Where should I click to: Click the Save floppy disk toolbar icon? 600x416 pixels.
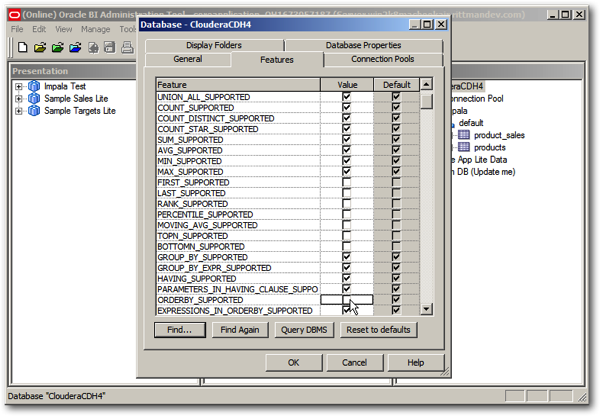110,47
